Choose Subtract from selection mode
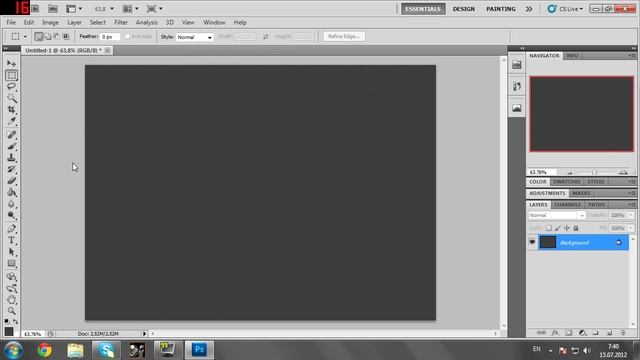 click(x=57, y=36)
